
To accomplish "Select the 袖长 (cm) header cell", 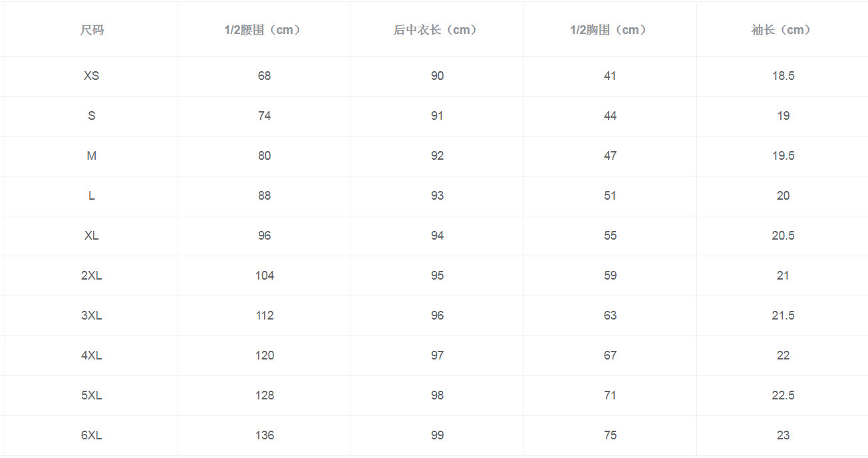I will click(x=783, y=30).
